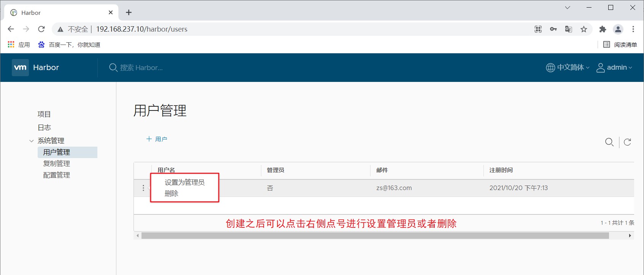Go back using the browser back arrow
The image size is (644, 275).
pos(11,29)
